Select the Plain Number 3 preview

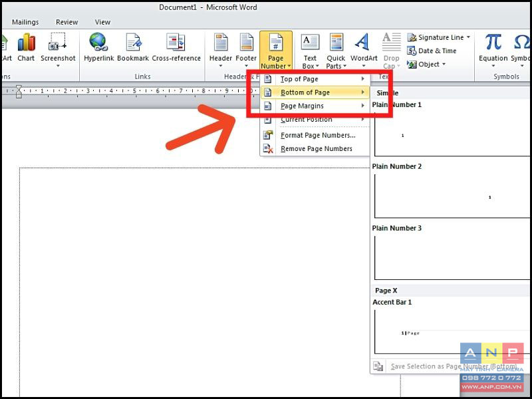452,257
